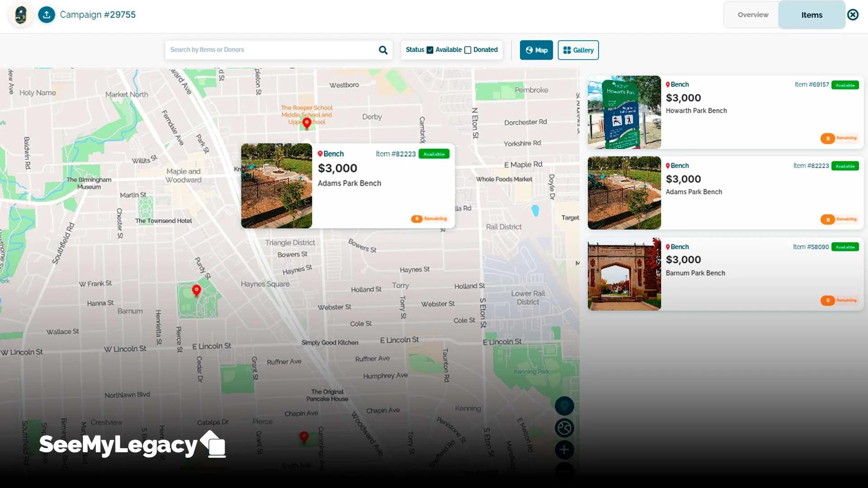Switch to Gallery view
Image resolution: width=868 pixels, height=488 pixels.
578,50
